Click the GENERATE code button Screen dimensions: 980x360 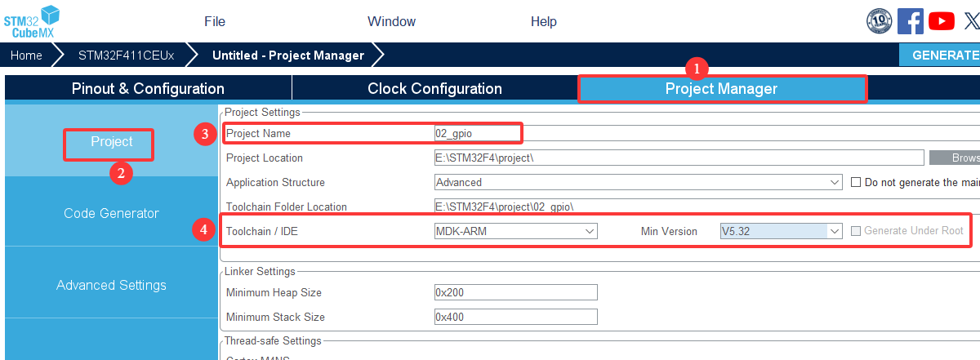coord(940,55)
